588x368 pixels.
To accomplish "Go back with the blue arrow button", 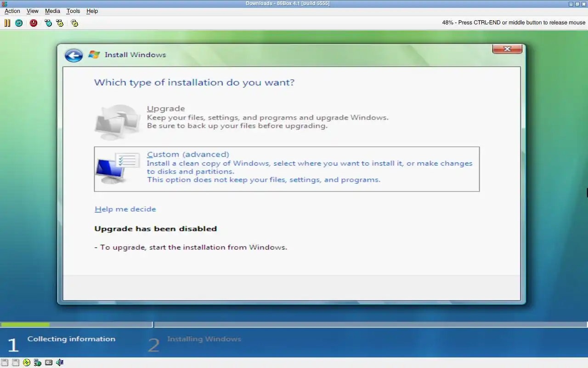I will (x=73, y=55).
